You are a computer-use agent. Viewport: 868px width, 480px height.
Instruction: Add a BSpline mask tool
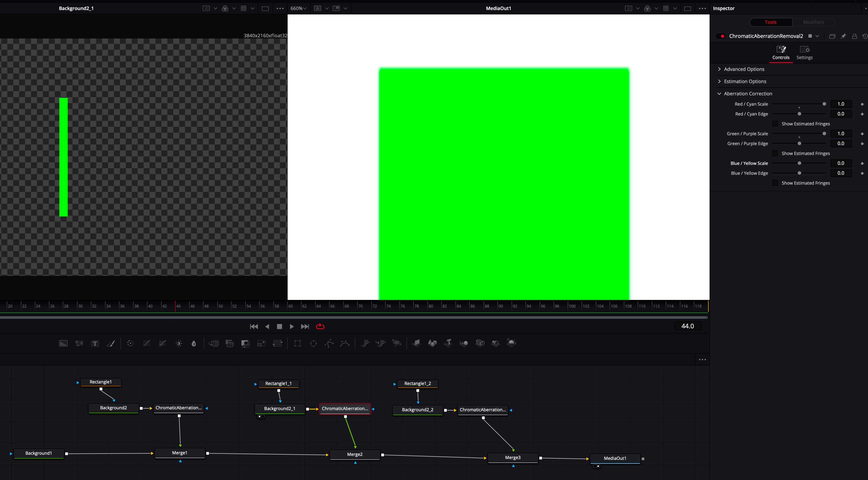point(345,343)
